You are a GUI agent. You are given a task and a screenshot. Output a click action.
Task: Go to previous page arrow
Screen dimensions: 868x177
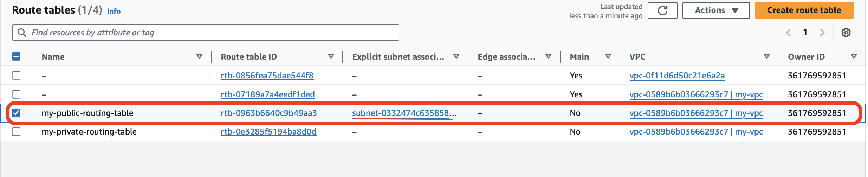(788, 33)
